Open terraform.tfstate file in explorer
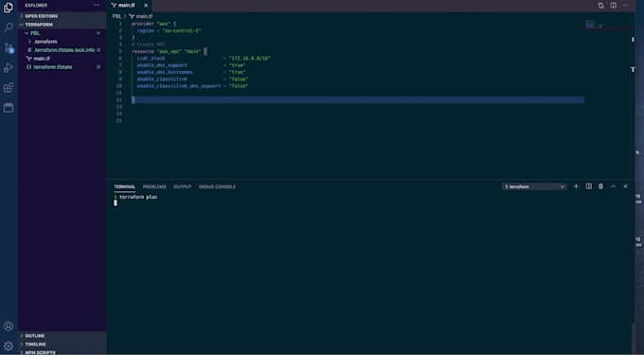This screenshot has width=644, height=355. [x=62, y=67]
